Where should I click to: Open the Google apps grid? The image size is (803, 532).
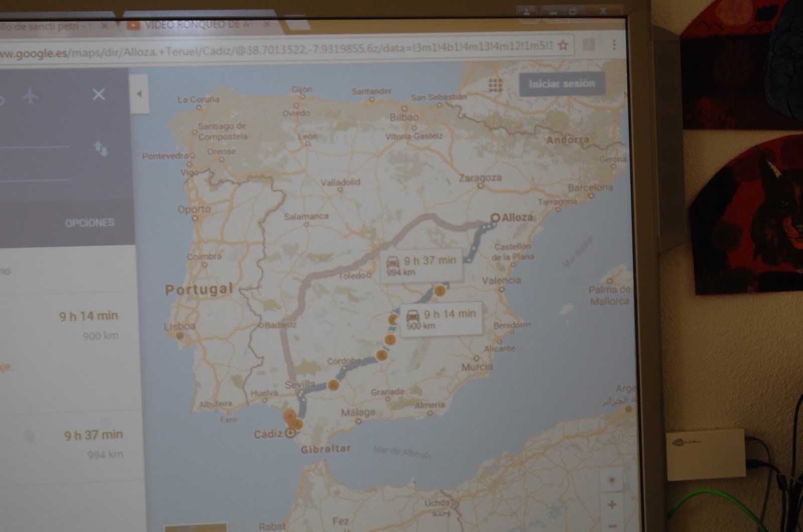point(495,85)
